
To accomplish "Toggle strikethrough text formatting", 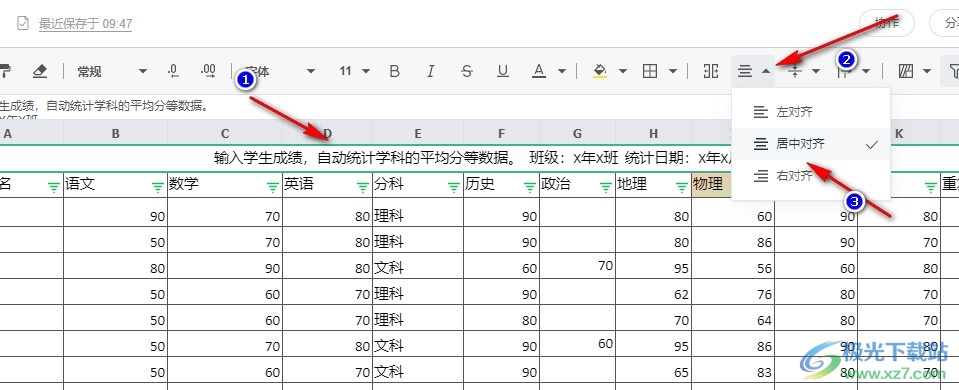I will point(467,72).
